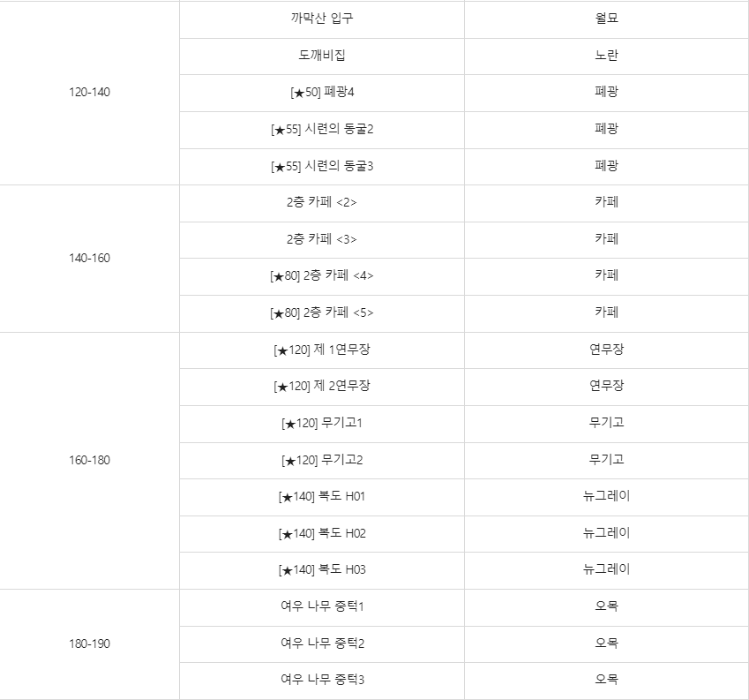Click [★140] 복도 H03 entry
The width and height of the screenshot is (749, 700).
click(x=322, y=571)
